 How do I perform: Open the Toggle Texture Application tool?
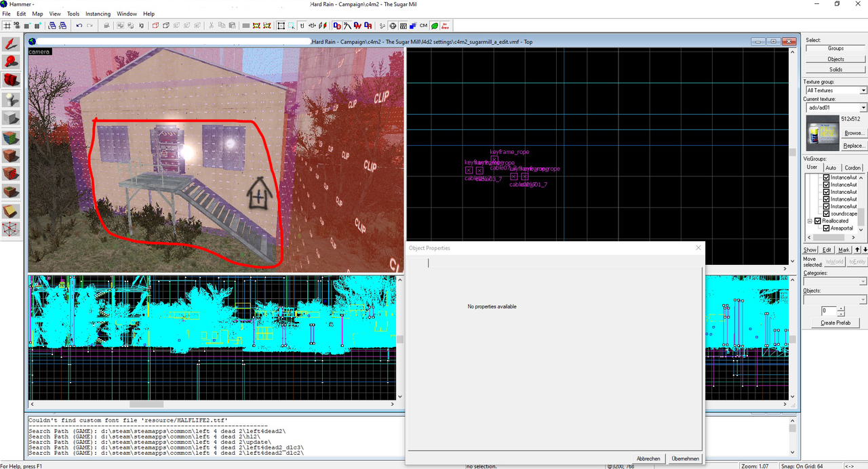(11, 137)
